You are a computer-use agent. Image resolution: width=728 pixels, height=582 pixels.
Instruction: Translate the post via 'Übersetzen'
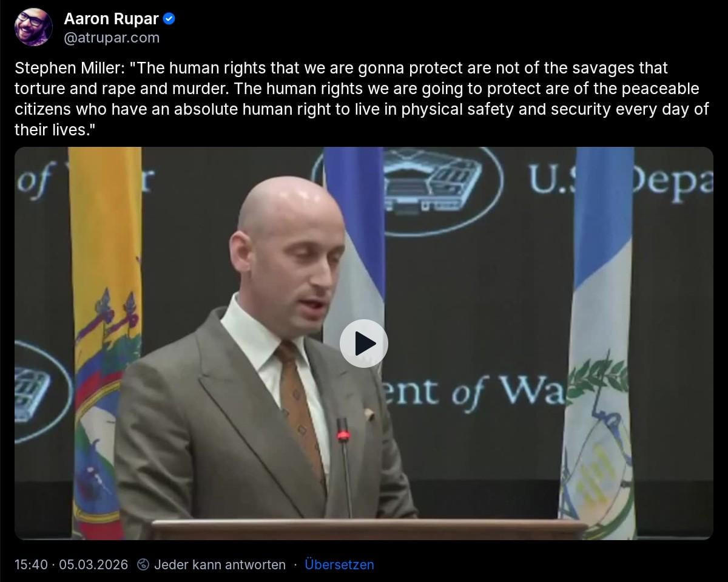click(x=339, y=564)
